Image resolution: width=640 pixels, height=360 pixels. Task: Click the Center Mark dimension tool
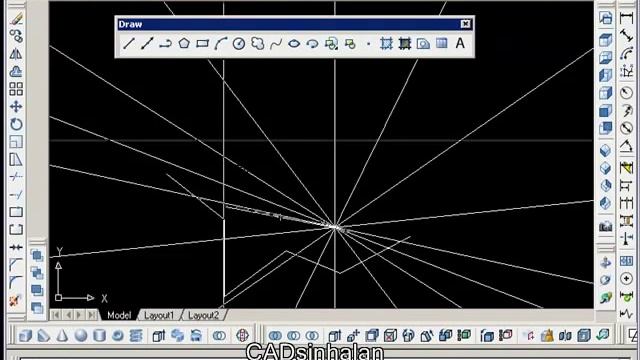[x=626, y=278]
